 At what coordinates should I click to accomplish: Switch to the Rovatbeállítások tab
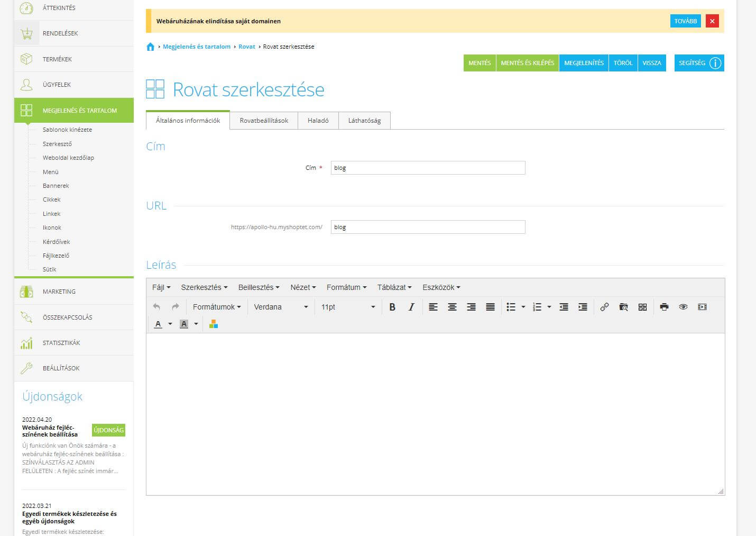[264, 121]
